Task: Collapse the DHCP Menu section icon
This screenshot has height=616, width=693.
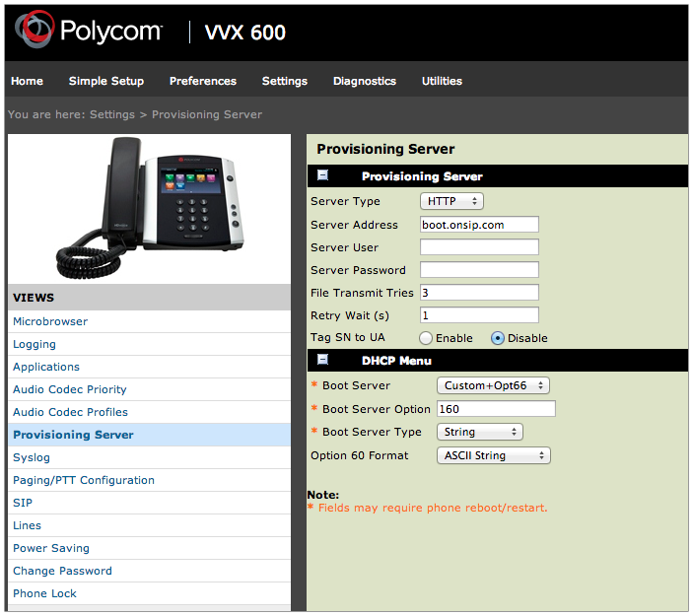Action: click(323, 360)
